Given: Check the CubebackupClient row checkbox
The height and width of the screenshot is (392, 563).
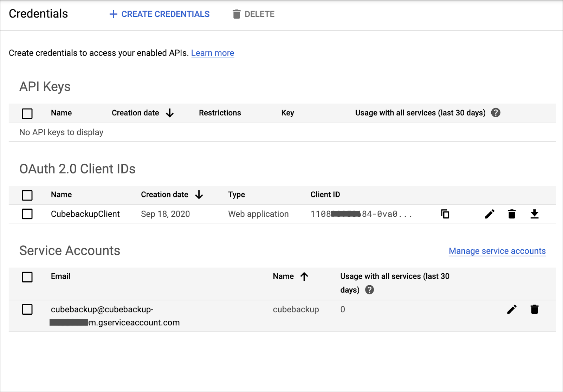Looking at the screenshot, I should (27, 214).
